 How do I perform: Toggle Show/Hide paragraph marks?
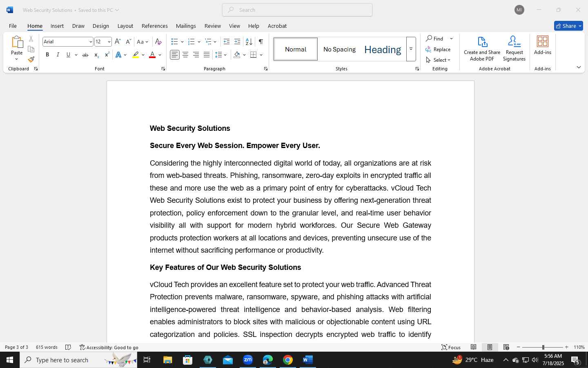click(261, 42)
